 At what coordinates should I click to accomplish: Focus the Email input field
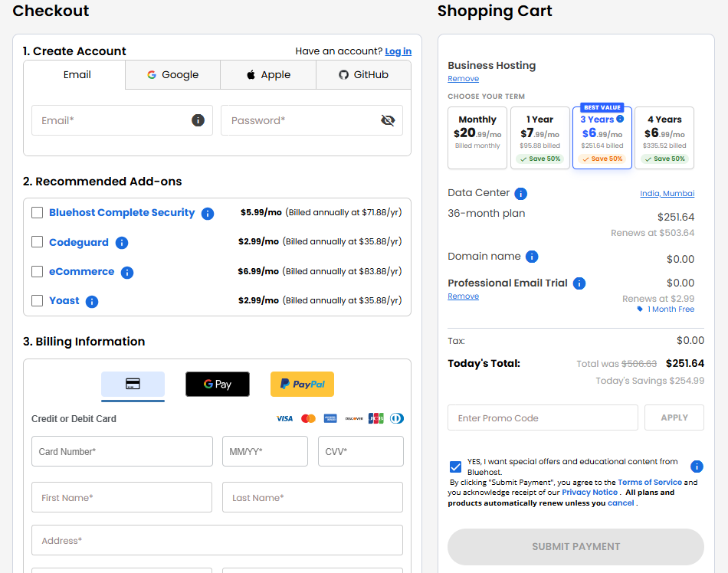(x=122, y=120)
